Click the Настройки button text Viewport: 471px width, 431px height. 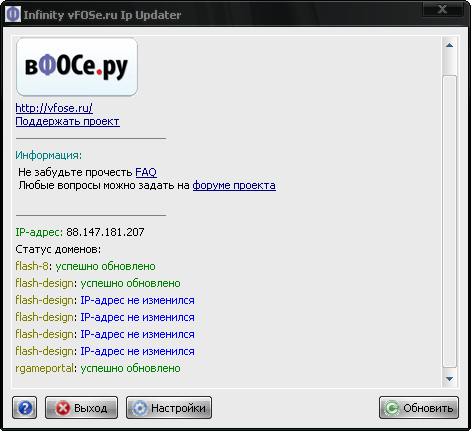pyautogui.click(x=178, y=408)
